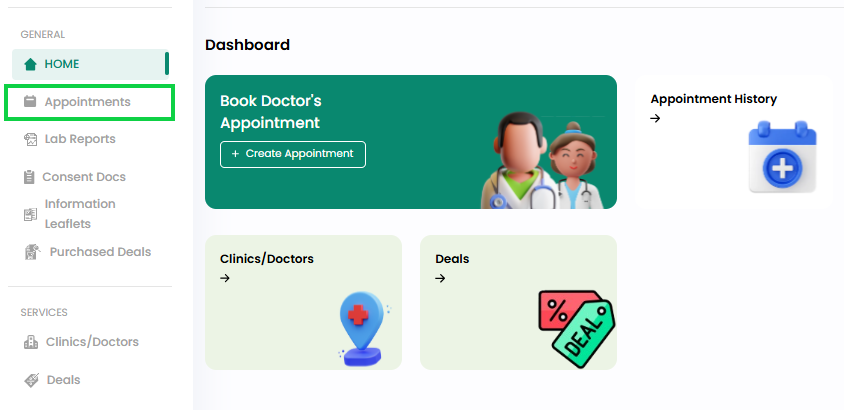The height and width of the screenshot is (410, 844).
Task: Click the arrow under Clinics/Doctors card
Action: click(x=225, y=278)
